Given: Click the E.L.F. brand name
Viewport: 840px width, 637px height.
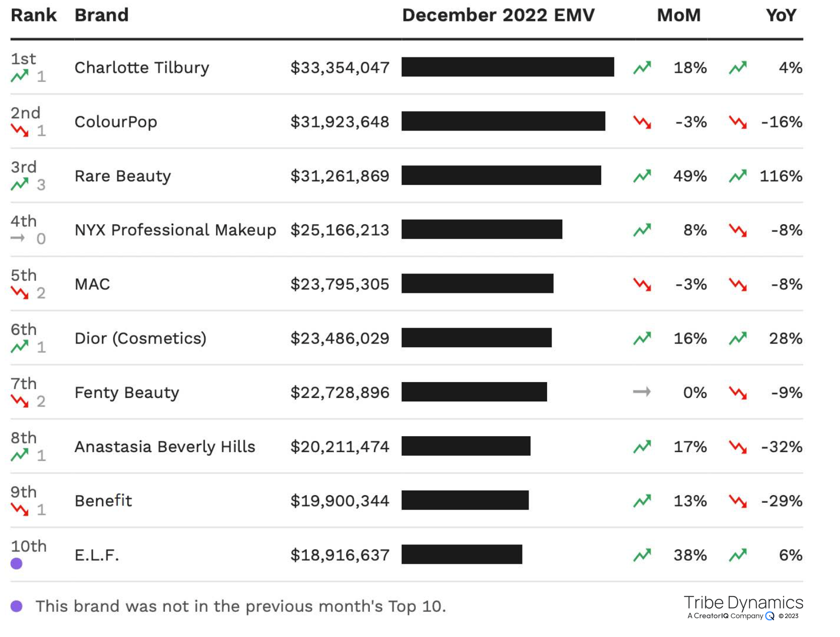Looking at the screenshot, I should click(x=97, y=555).
